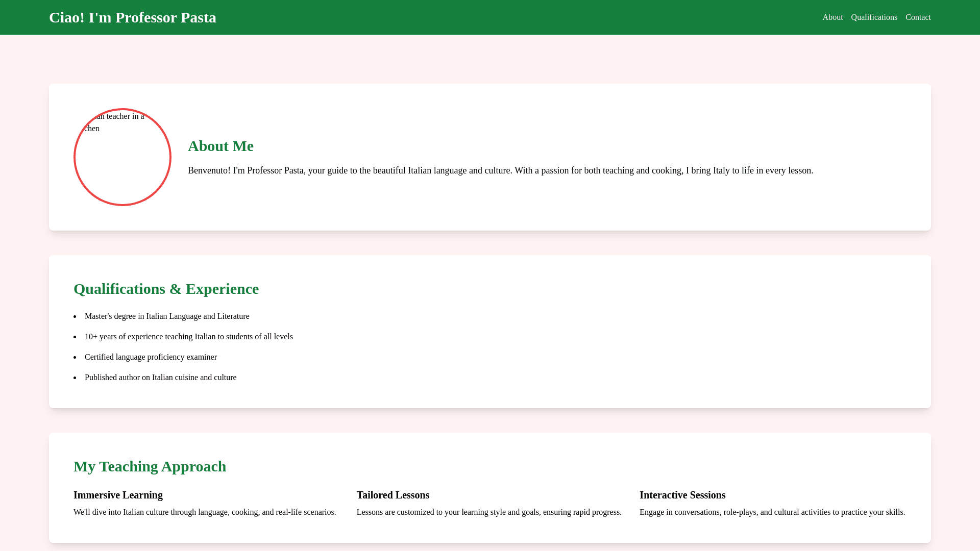Select the 10+ years experience item
Screen dimensions: 980x551
click(188, 337)
